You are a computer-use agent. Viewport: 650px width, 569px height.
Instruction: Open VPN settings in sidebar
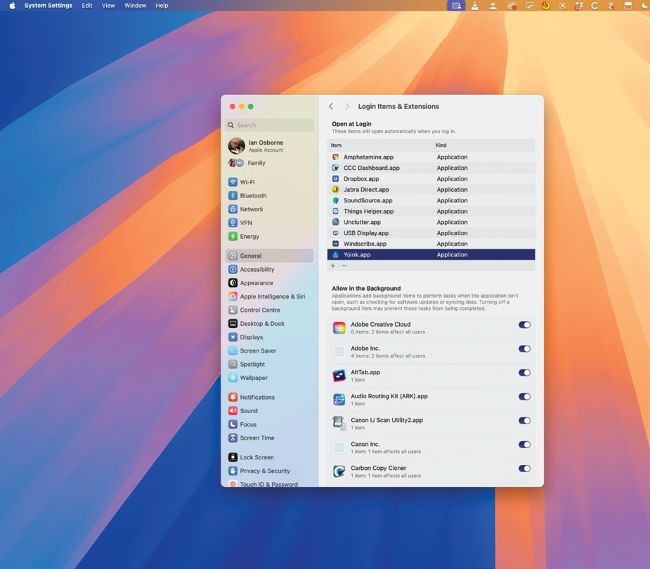pyautogui.click(x=269, y=223)
